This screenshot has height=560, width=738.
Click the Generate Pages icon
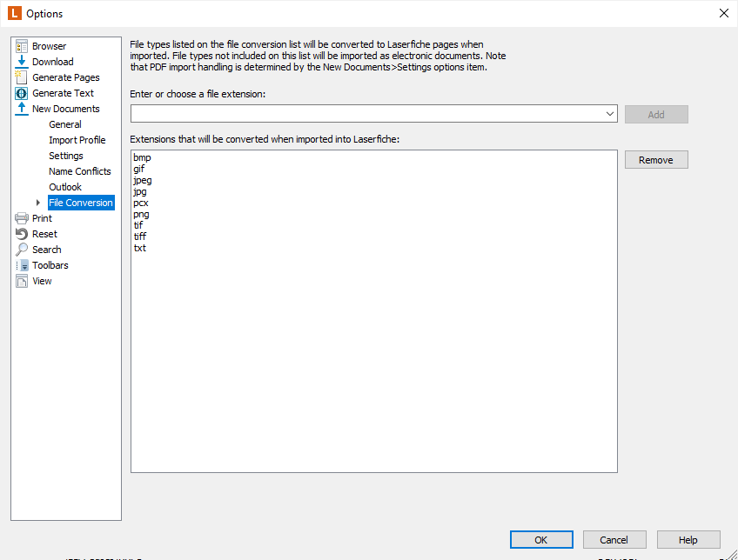pyautogui.click(x=22, y=77)
